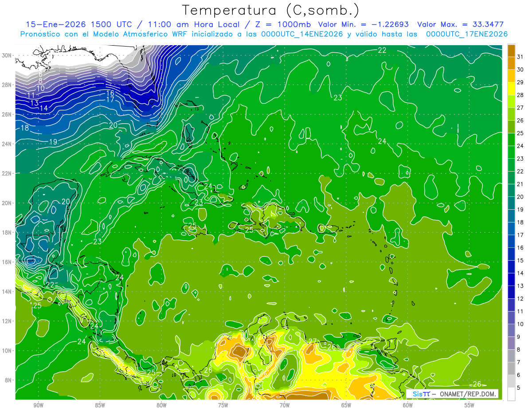
Task: Click the 90W longitude label
Action: point(39,405)
